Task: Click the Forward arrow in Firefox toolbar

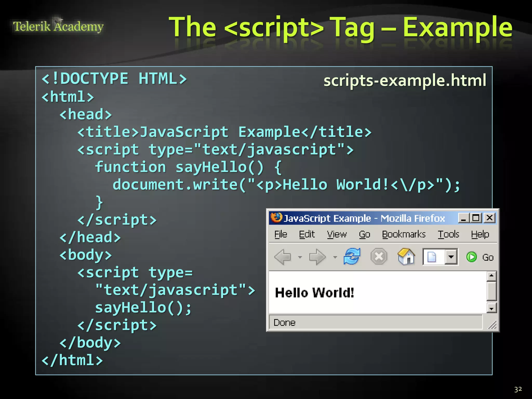Action: [317, 257]
